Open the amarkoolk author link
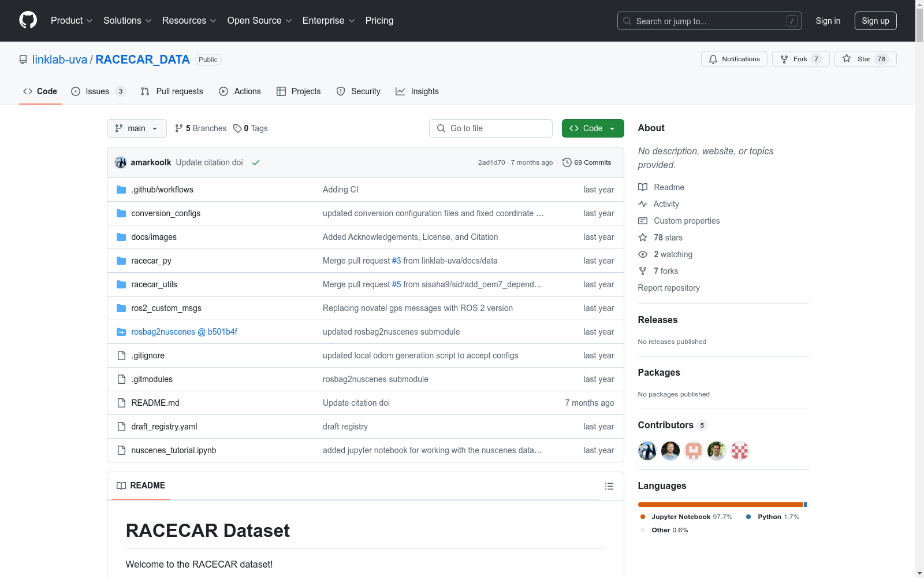The width and height of the screenshot is (924, 578). click(151, 162)
